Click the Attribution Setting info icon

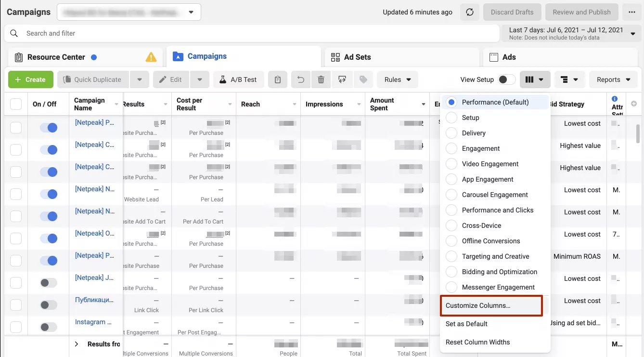click(615, 99)
